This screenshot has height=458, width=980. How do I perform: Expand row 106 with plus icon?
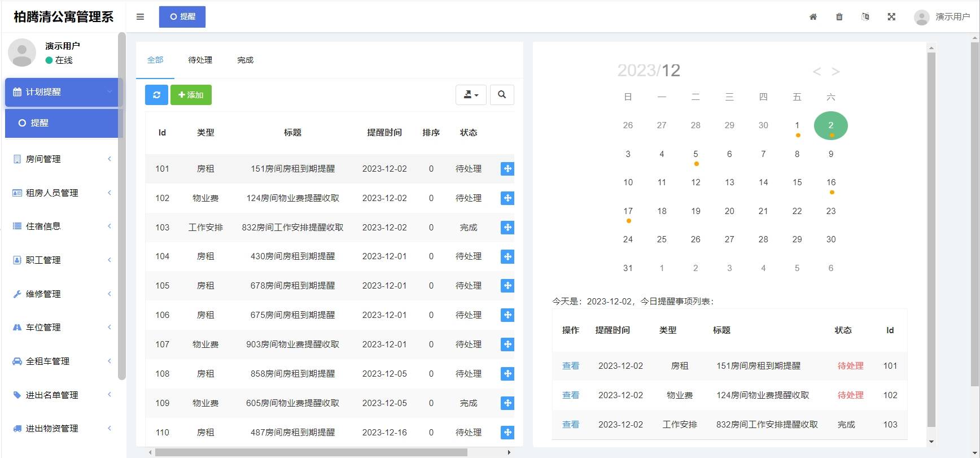coord(508,315)
